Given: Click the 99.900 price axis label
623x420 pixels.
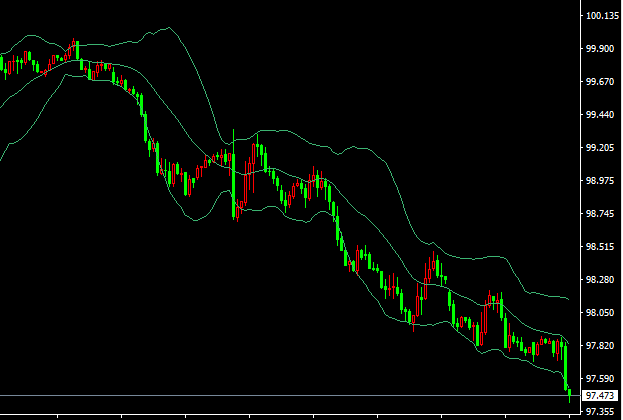Looking at the screenshot, I should click(600, 49).
